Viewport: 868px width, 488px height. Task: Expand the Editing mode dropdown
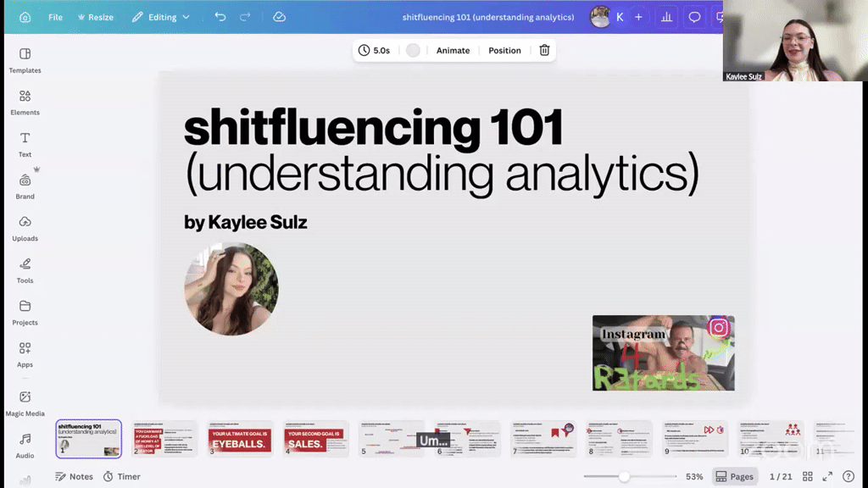160,17
